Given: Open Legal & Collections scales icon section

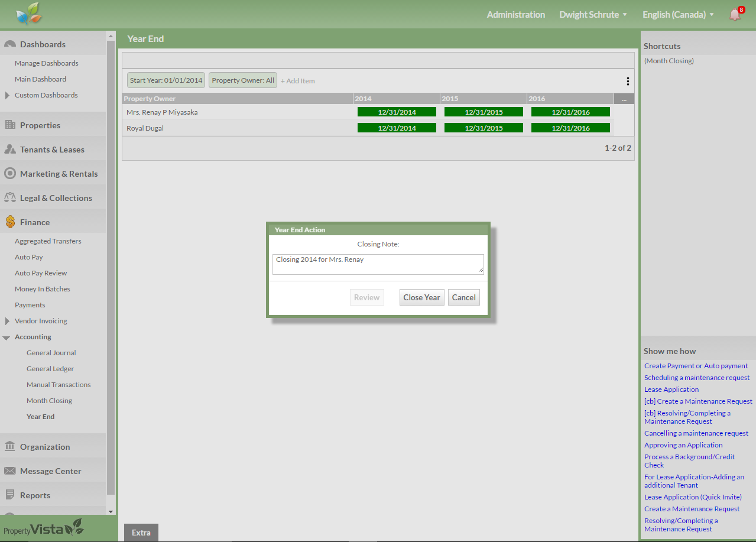Looking at the screenshot, I should (x=10, y=198).
